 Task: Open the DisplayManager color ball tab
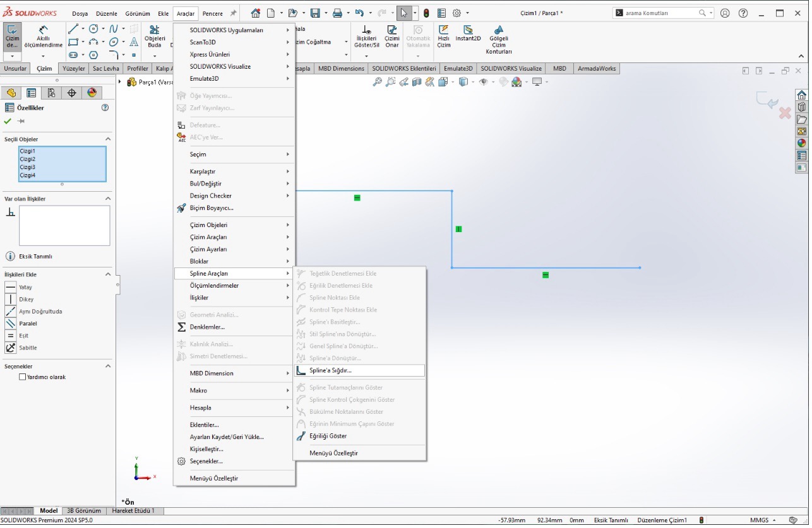[x=92, y=93]
